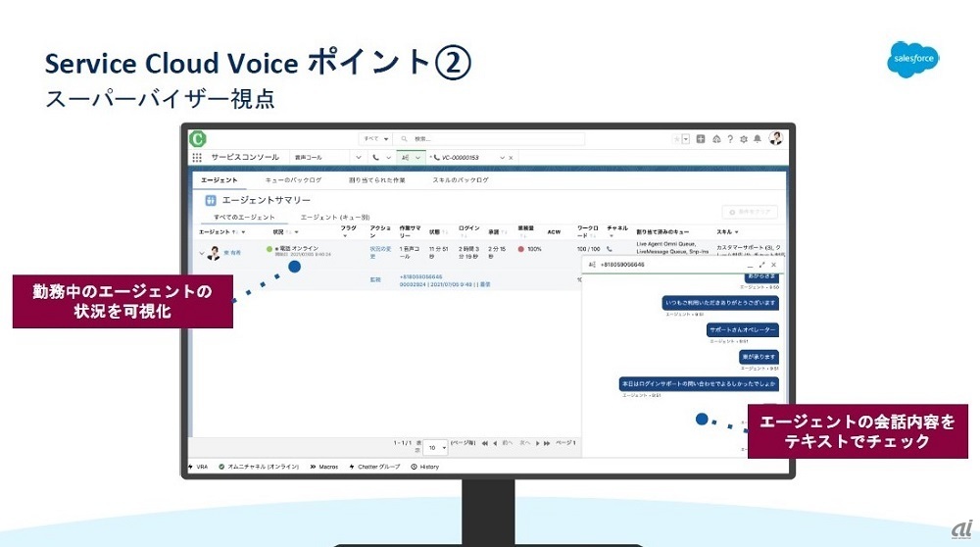Go to previous page arrow

point(495,443)
